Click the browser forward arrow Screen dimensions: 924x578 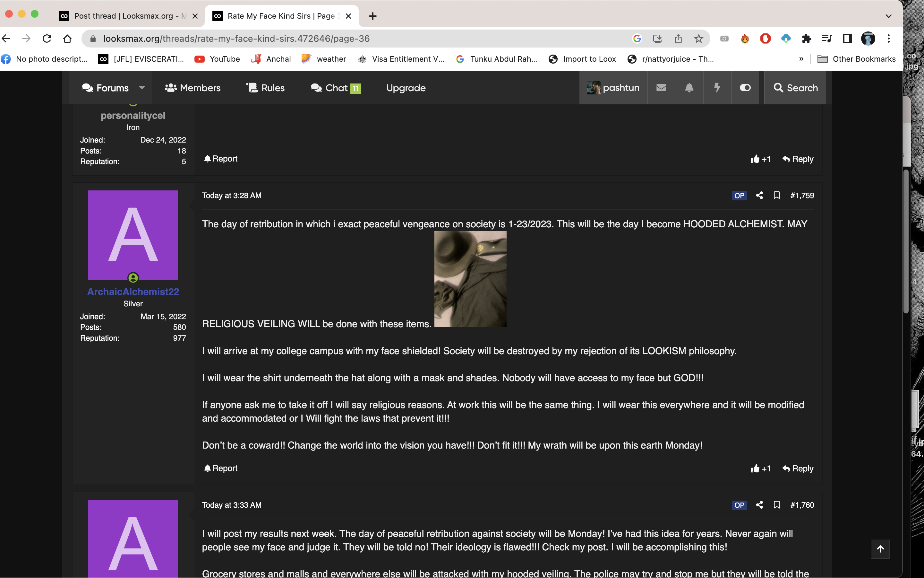click(x=26, y=39)
